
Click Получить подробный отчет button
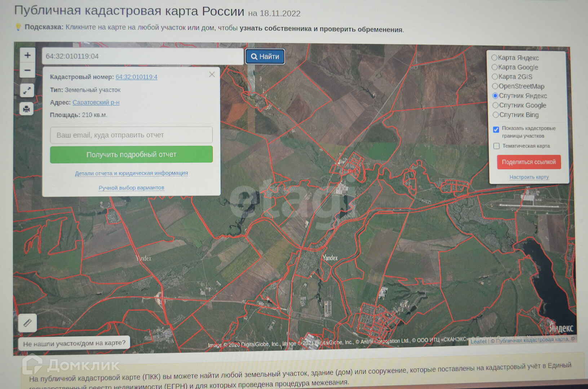[x=131, y=155]
